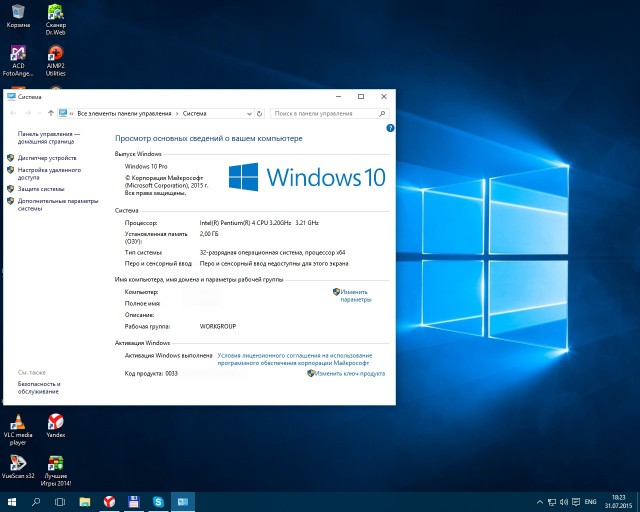
Task: Click the ENG language indicator in tray
Action: [591, 501]
